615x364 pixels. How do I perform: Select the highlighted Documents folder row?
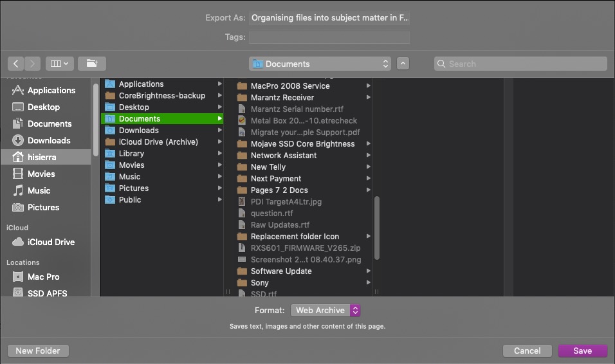pyautogui.click(x=162, y=119)
